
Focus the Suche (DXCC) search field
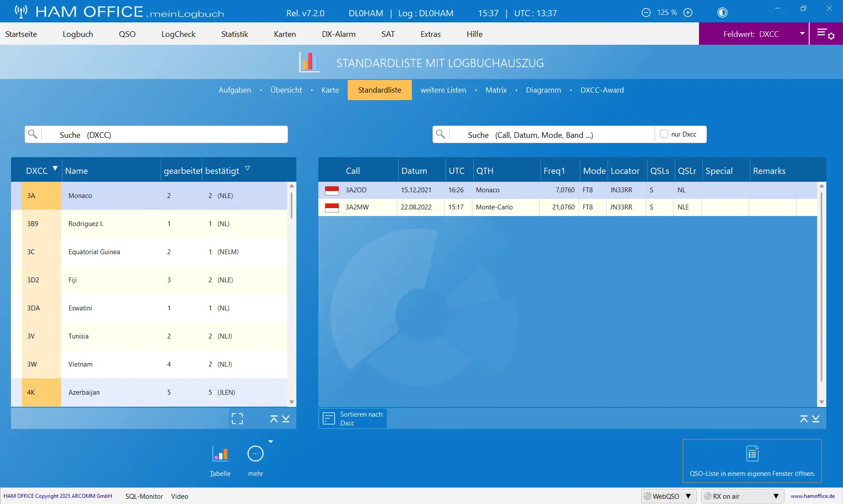pyautogui.click(x=156, y=134)
